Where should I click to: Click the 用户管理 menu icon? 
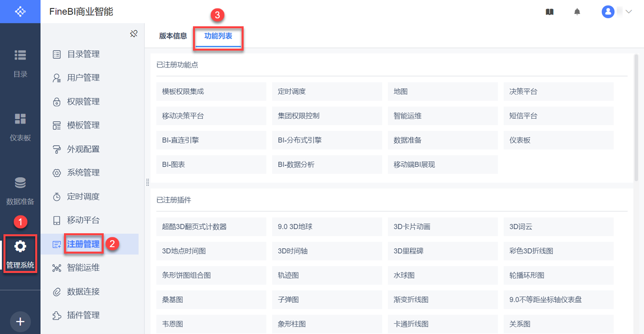pos(57,78)
